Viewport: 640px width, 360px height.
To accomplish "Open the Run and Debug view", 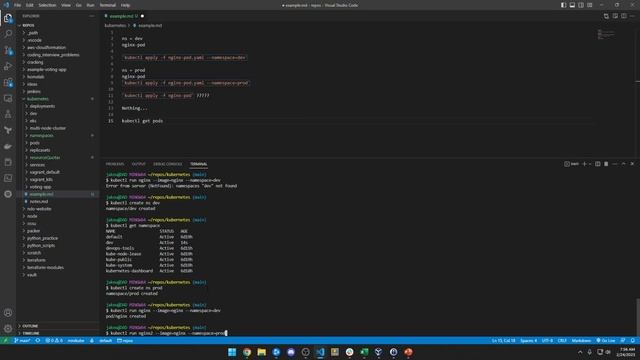I will click(8, 66).
